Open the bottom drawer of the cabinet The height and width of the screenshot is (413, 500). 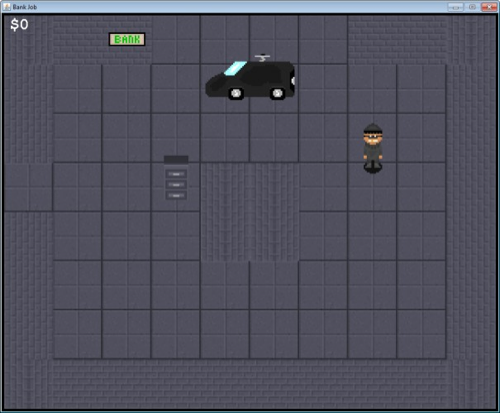click(176, 195)
